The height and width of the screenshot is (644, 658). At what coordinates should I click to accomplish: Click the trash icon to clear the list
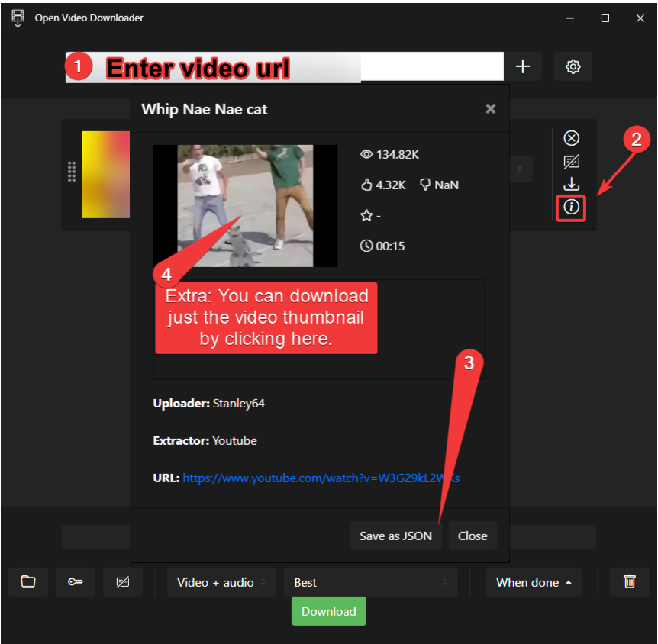(630, 582)
